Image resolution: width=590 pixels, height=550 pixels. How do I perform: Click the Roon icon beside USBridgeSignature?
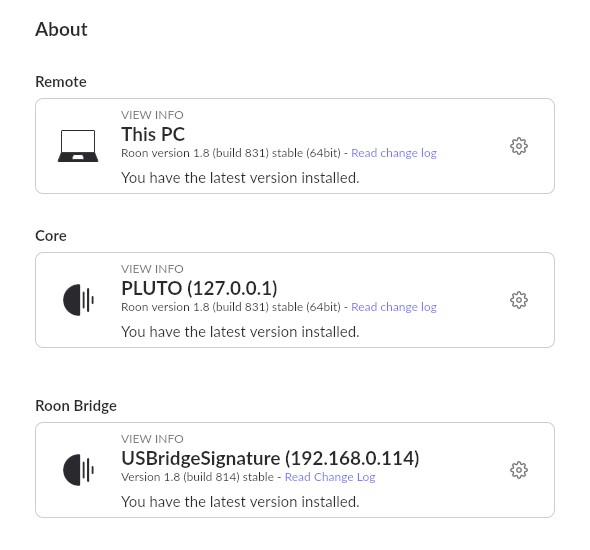(x=78, y=470)
